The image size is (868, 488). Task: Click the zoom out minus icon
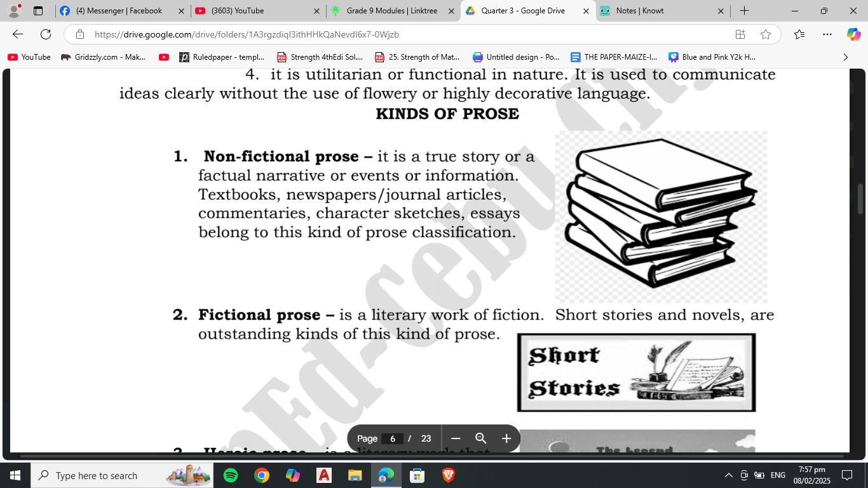pos(456,438)
